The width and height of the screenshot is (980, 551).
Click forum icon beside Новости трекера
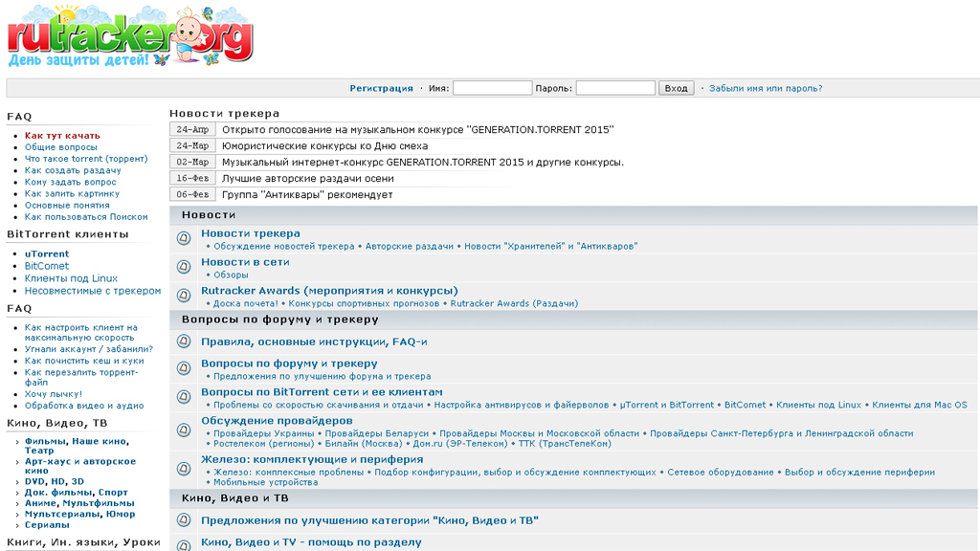(184, 238)
